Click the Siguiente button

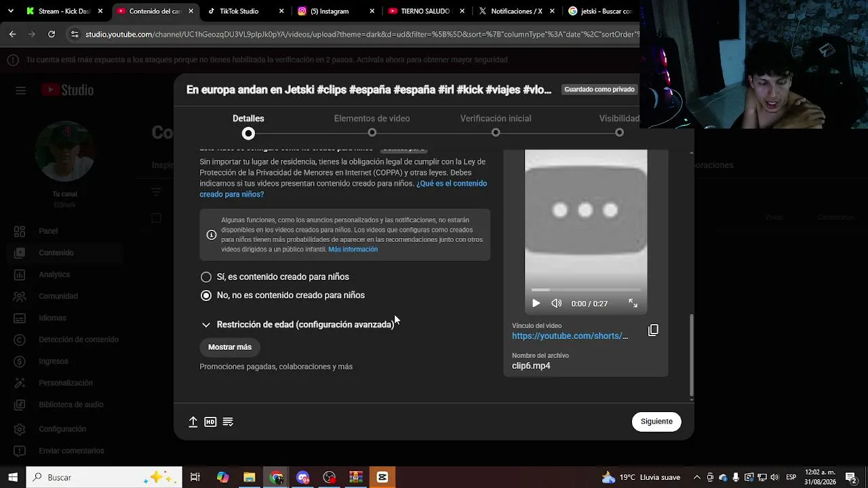click(656, 422)
